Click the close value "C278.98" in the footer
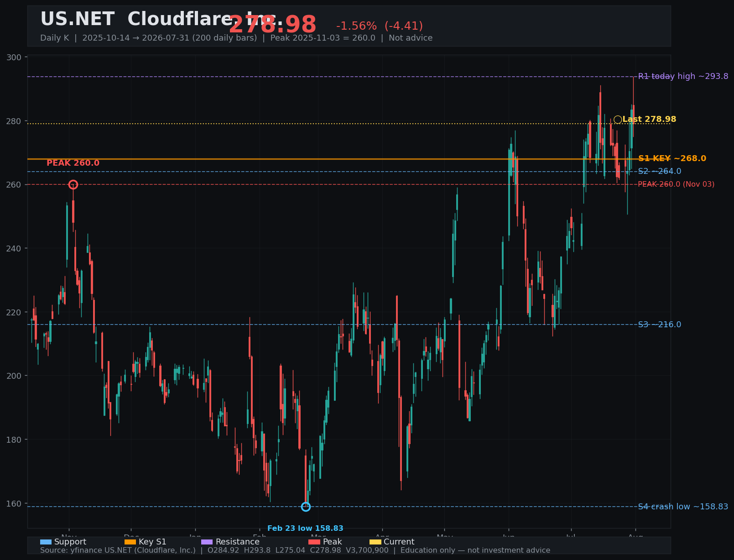 tap(325, 550)
